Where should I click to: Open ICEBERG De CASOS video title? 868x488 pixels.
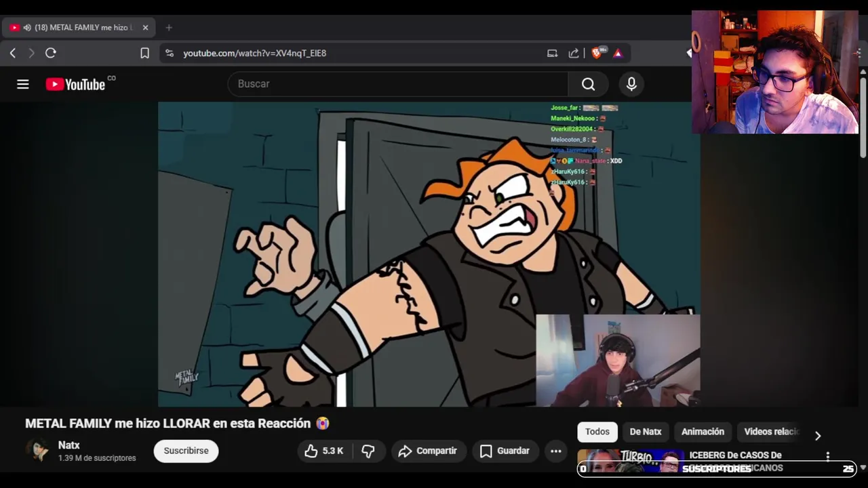(736, 462)
